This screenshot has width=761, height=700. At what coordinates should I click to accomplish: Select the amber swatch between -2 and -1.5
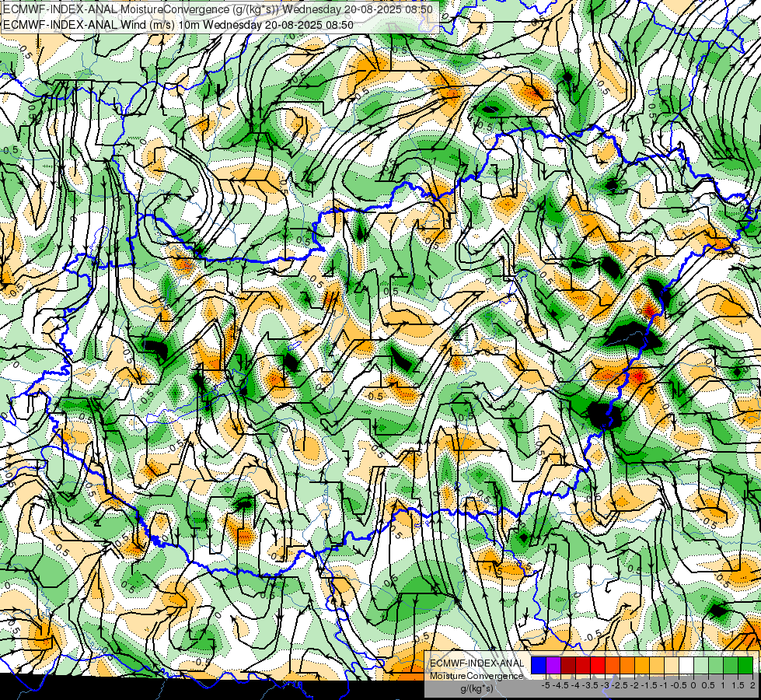click(642, 666)
